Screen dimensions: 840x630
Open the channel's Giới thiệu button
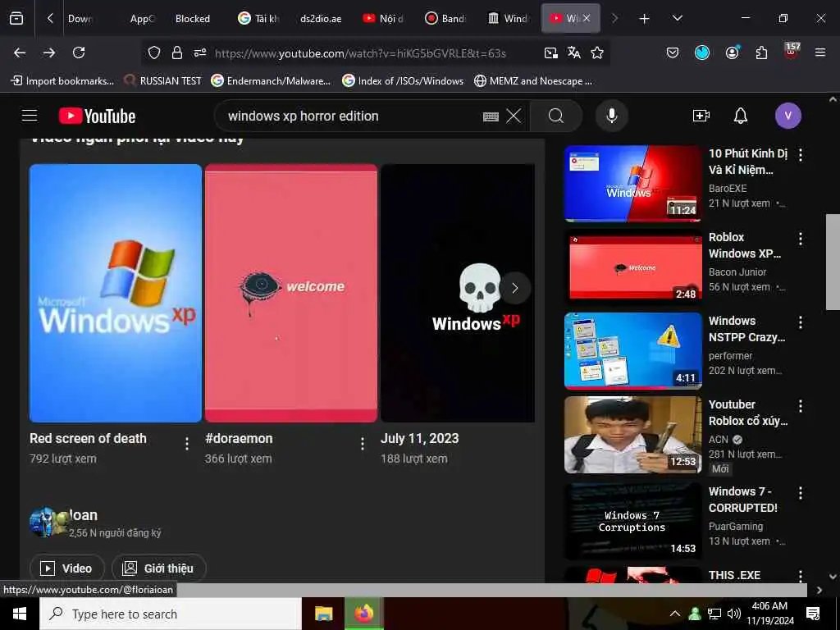(x=158, y=568)
